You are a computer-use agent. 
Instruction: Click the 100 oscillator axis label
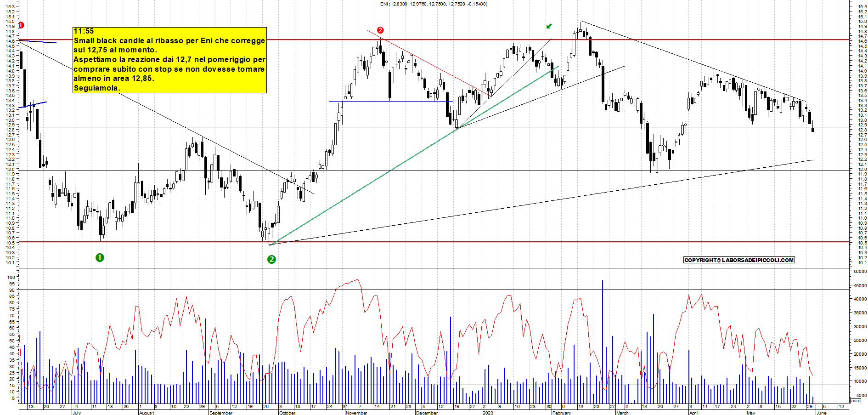[x=11, y=277]
